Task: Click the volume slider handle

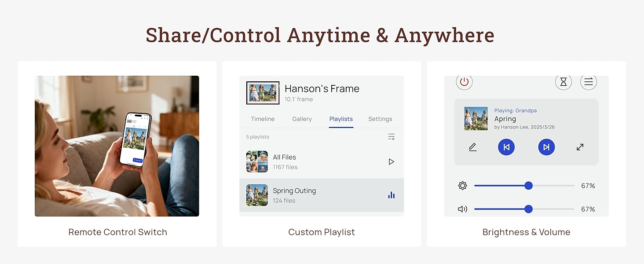Action: pyautogui.click(x=529, y=209)
